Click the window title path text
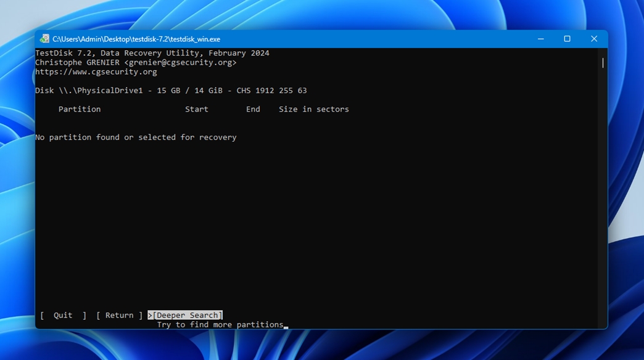Screen dimensions: 644x360 136,39
